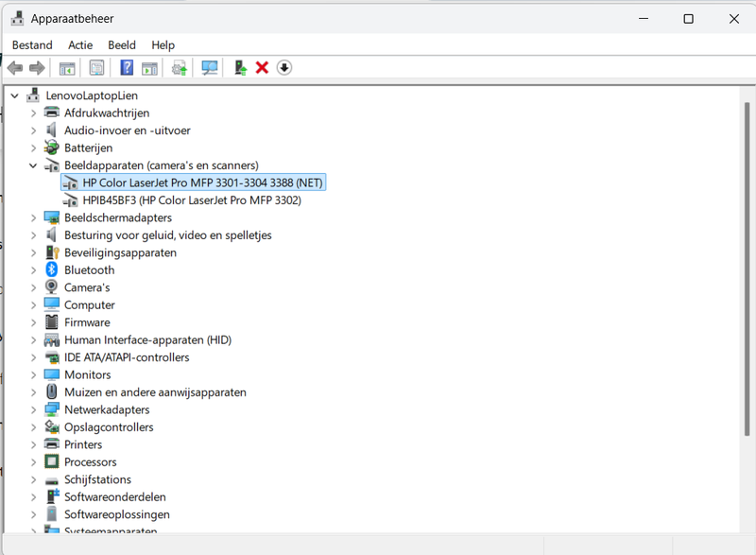Select HPIB45BF3 HP Color LaserJet device
This screenshot has height=555, width=756.
click(191, 200)
